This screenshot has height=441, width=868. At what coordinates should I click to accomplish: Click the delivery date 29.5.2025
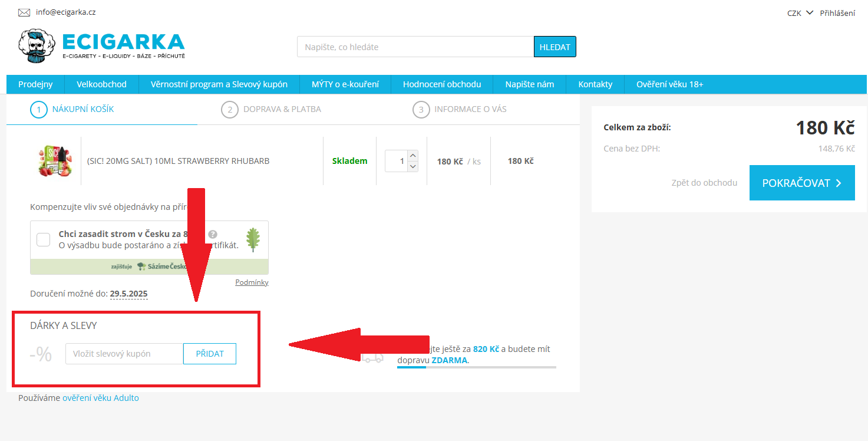[x=128, y=294]
